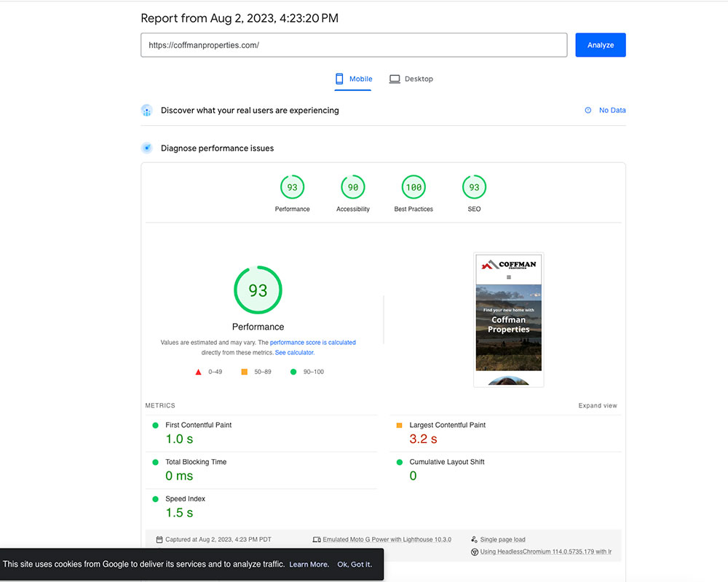Select the Performance 93 score gauge
Image resolution: width=728 pixels, height=582 pixels.
pyautogui.click(x=292, y=188)
